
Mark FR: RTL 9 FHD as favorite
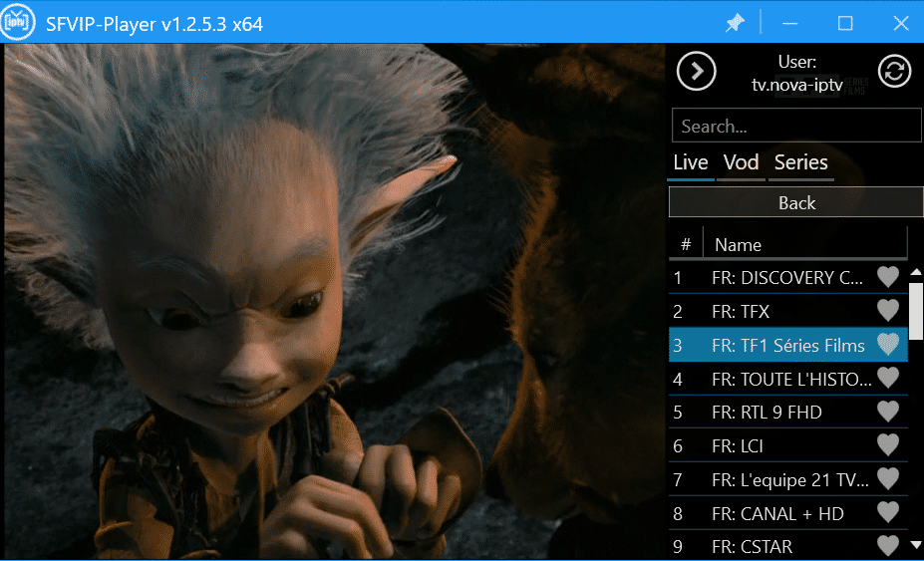[x=887, y=412]
